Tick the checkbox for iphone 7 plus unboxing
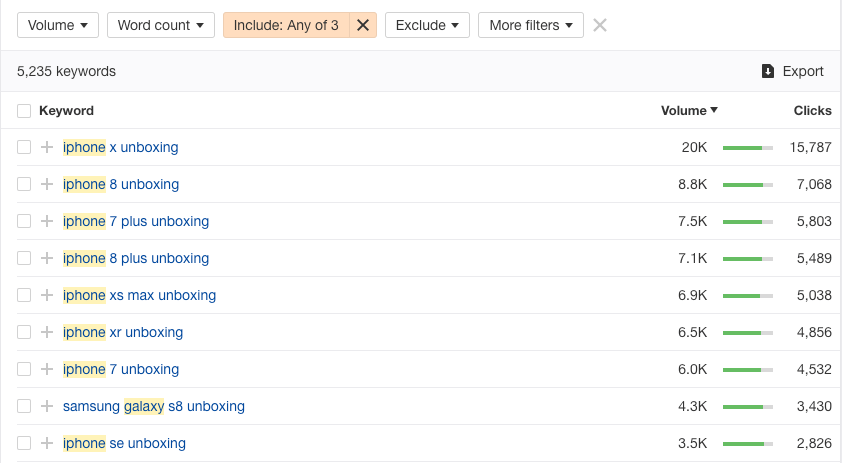842x463 pixels. point(24,222)
